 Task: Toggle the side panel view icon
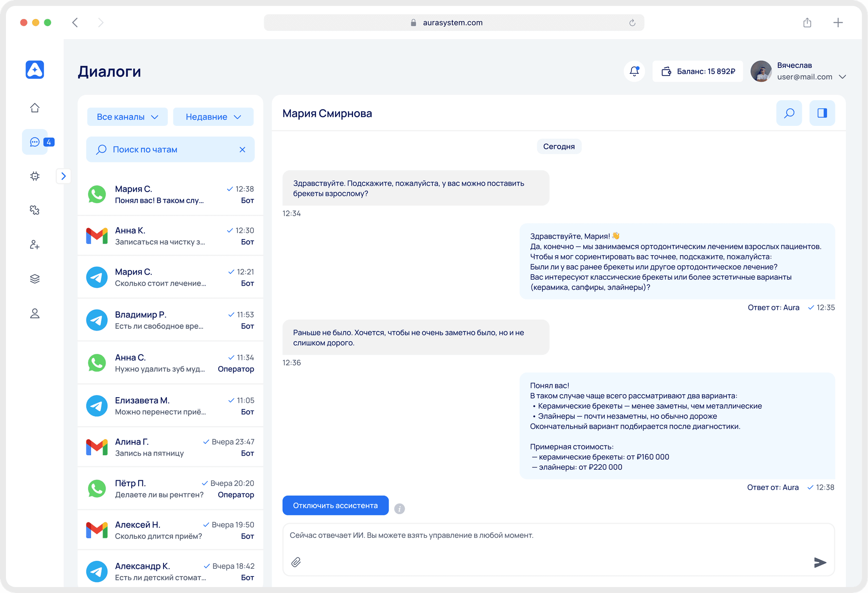point(822,113)
